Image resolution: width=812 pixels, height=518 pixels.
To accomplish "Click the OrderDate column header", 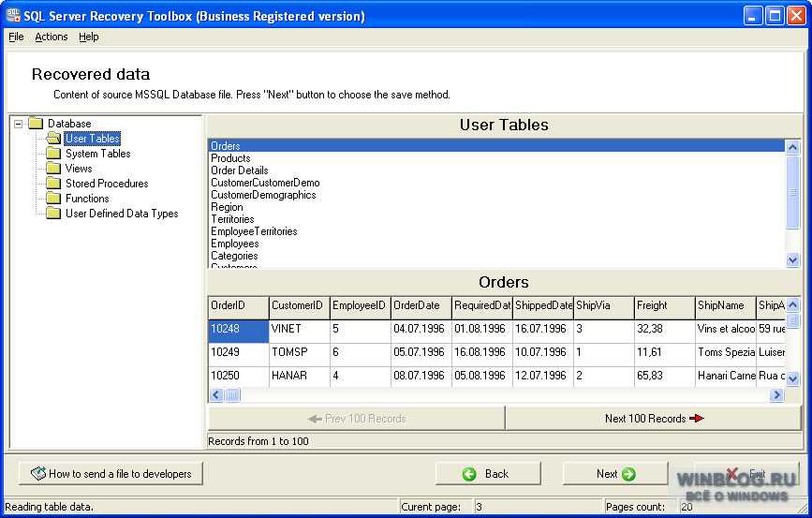I will pyautogui.click(x=421, y=307).
